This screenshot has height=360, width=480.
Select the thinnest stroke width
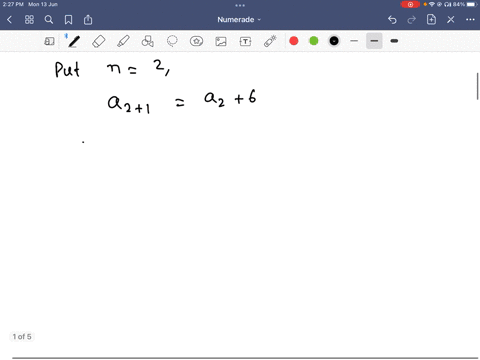[354, 41]
